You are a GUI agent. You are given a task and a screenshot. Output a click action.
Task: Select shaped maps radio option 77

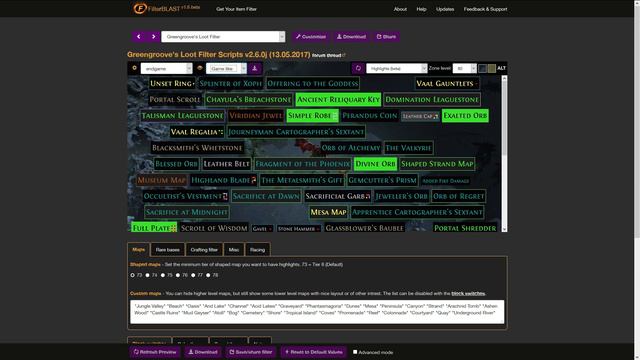(193, 275)
